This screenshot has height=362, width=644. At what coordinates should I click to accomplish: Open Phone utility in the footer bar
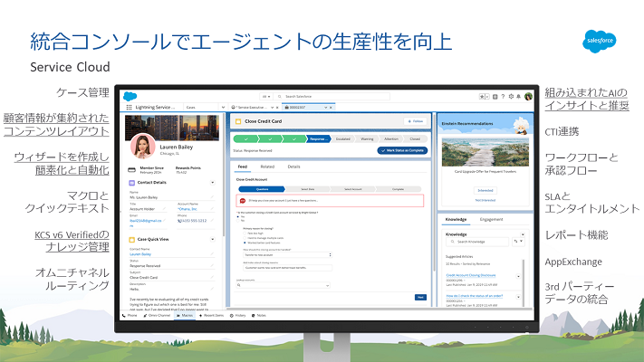[x=130, y=315]
